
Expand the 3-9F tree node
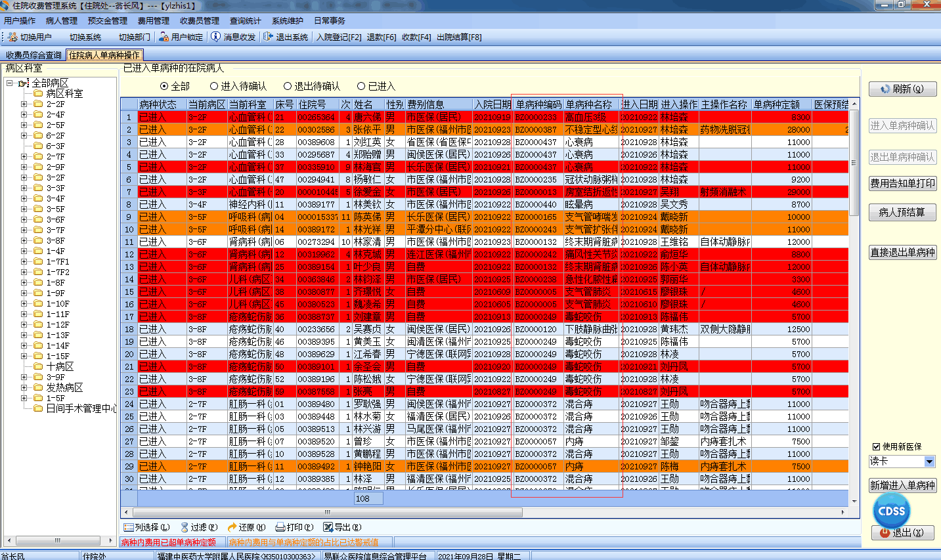pos(24,377)
